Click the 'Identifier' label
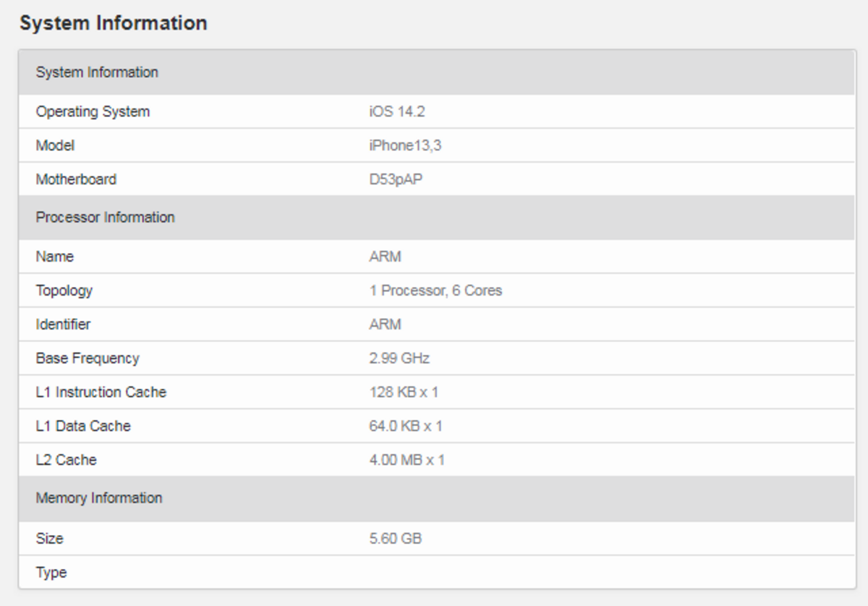868x606 pixels. coord(63,325)
